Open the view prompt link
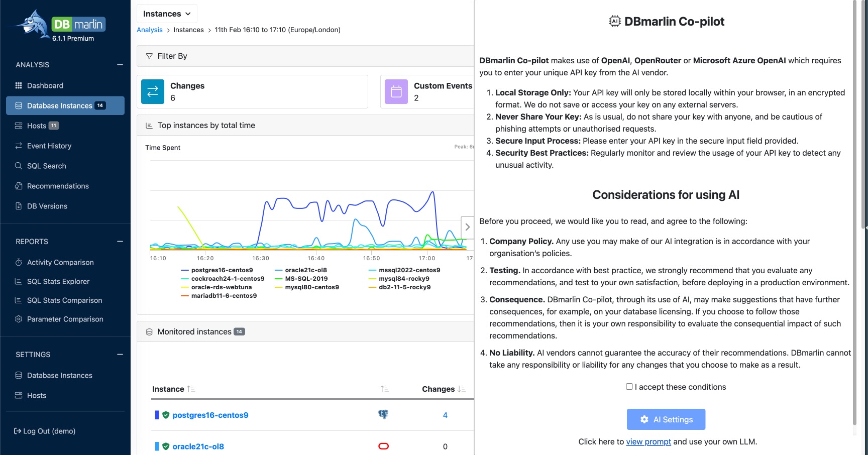Viewport: 868px width, 455px height. pyautogui.click(x=648, y=441)
